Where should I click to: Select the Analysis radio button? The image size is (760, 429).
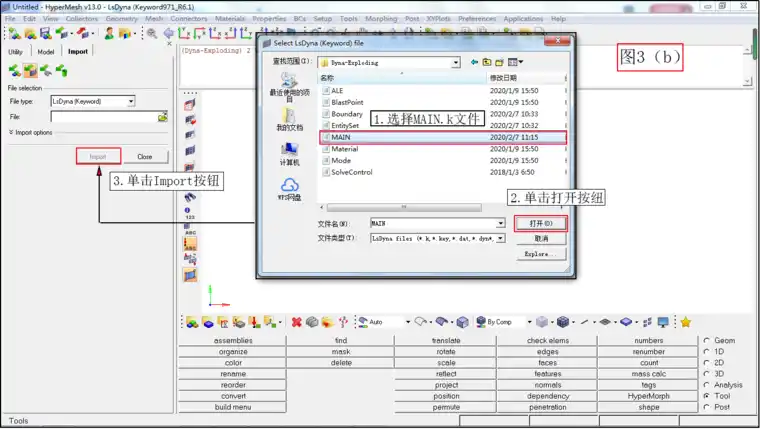[707, 385]
